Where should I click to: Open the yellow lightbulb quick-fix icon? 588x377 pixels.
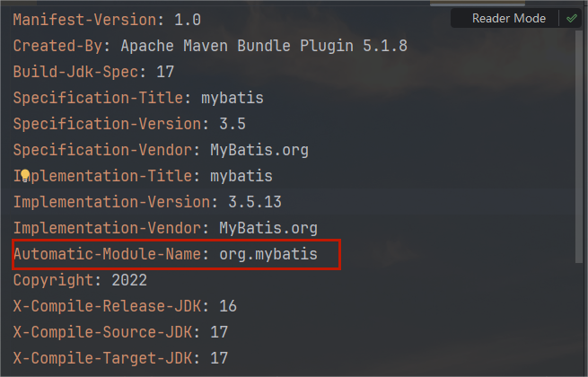tap(25, 176)
